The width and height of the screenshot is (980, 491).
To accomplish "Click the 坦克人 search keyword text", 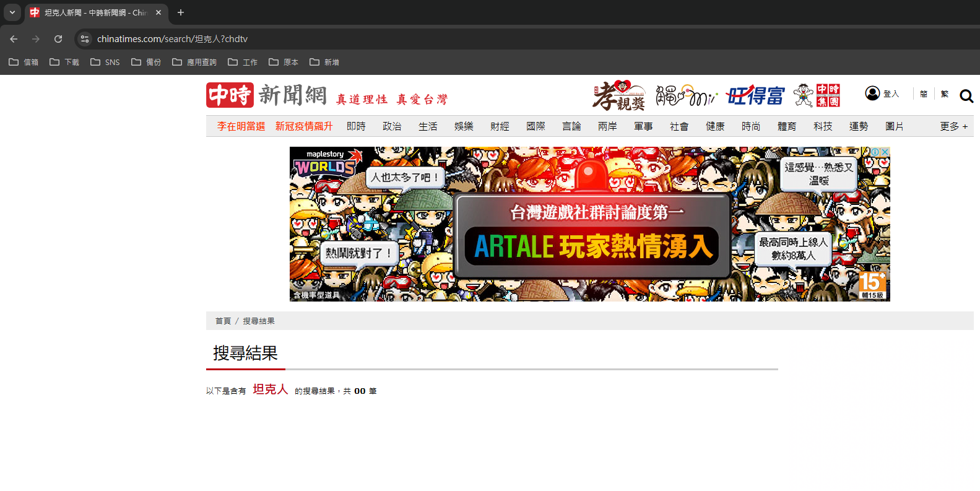I will point(271,389).
